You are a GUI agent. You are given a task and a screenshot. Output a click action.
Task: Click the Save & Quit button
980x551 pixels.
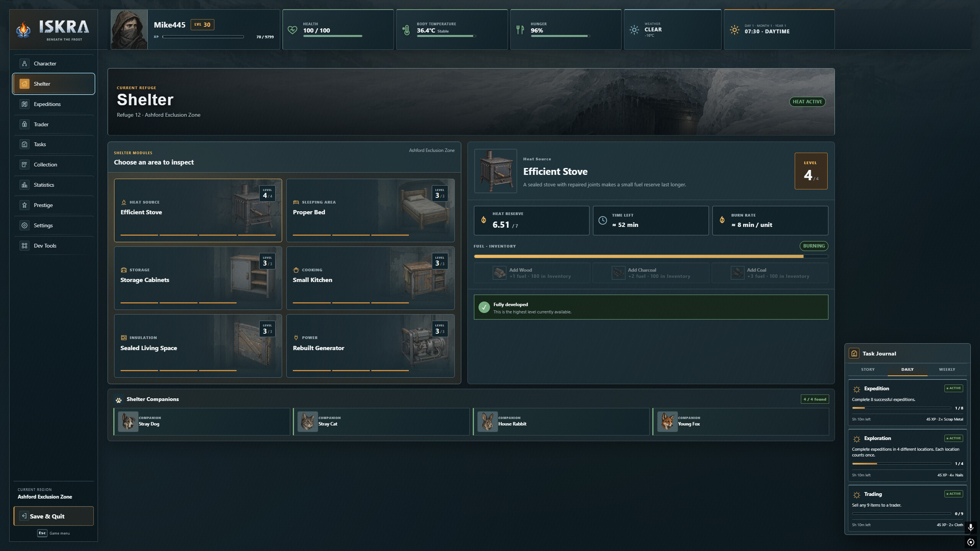(54, 516)
